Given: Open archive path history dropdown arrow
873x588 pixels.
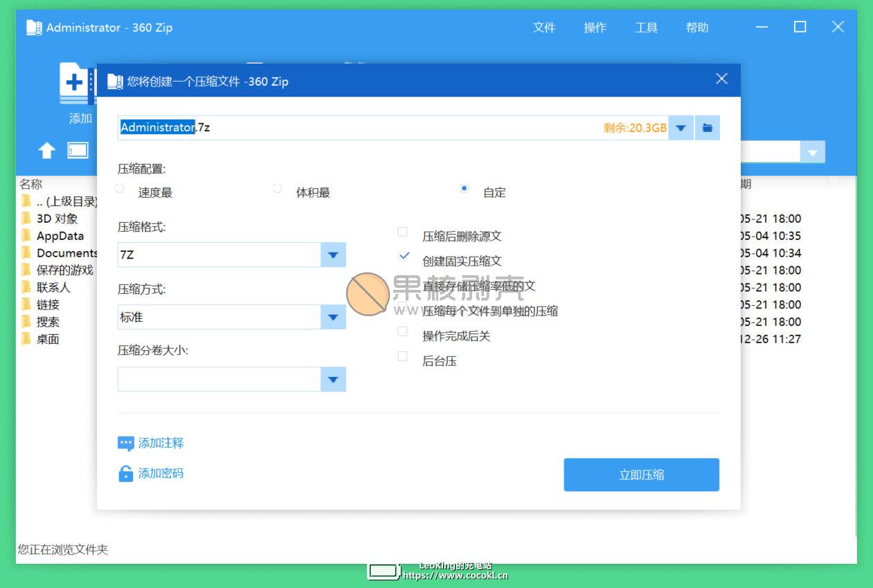Looking at the screenshot, I should [681, 128].
